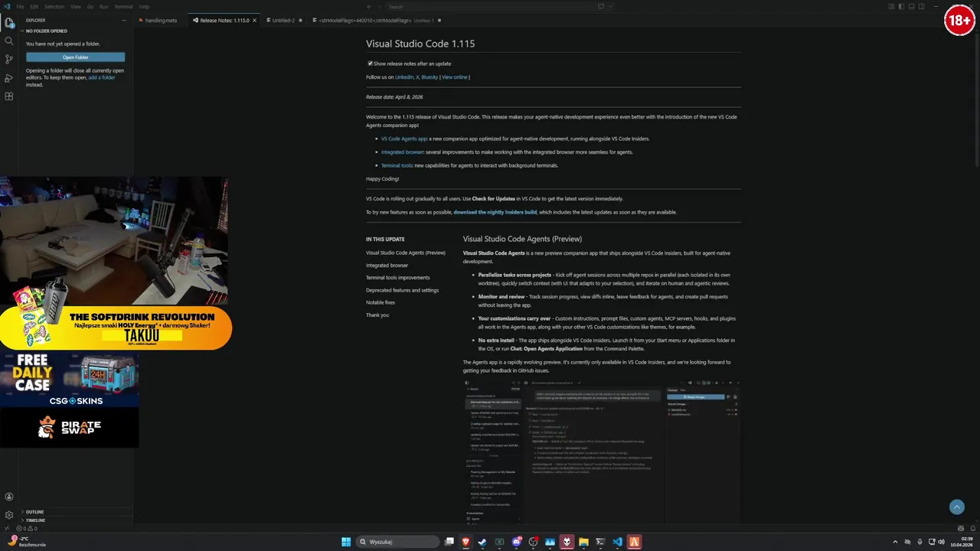Toggle chat from title bar icon

pyautogui.click(x=601, y=6)
